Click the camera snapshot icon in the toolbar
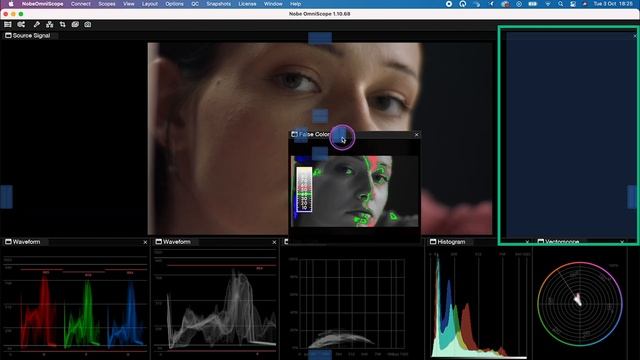Image resolution: width=640 pixels, height=360 pixels. [x=88, y=24]
